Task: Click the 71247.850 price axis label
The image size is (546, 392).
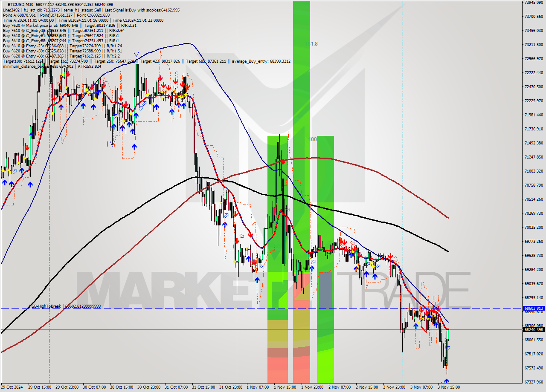Action: (534, 157)
